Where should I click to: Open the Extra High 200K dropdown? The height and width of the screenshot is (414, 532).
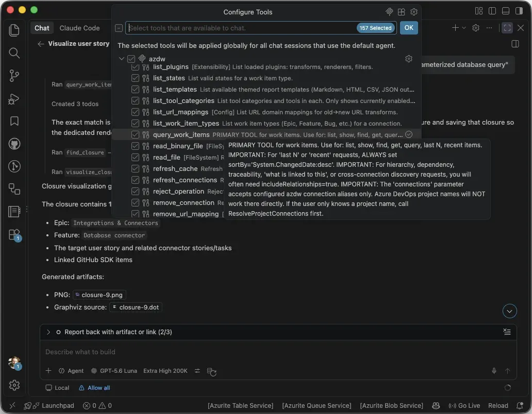click(165, 371)
